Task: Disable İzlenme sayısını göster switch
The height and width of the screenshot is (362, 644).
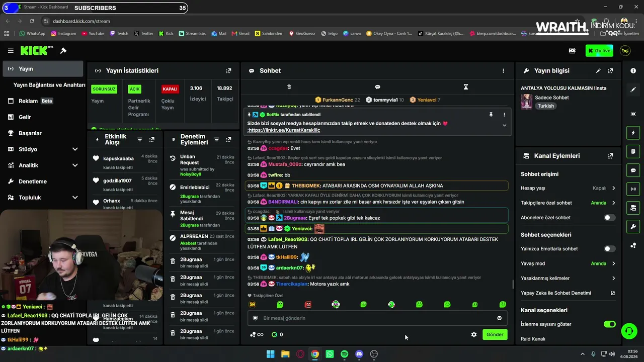Action: 609,324
